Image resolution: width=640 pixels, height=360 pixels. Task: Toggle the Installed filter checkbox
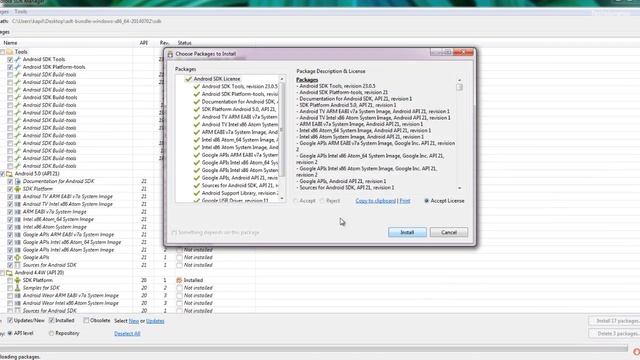[x=51, y=320]
